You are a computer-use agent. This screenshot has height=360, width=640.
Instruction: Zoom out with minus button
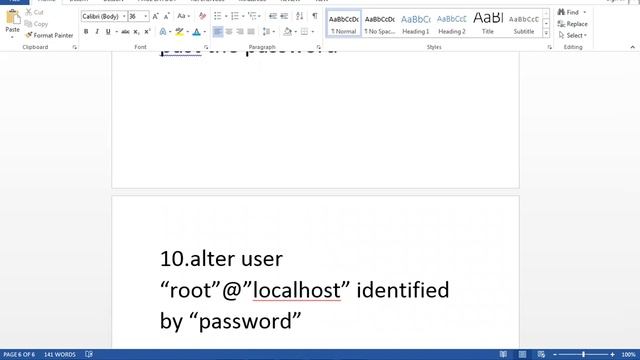[x=555, y=354]
